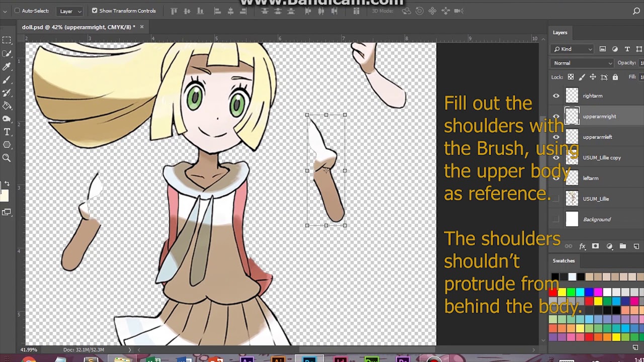
Task: Close the doll.psd document tab
Action: click(x=141, y=27)
